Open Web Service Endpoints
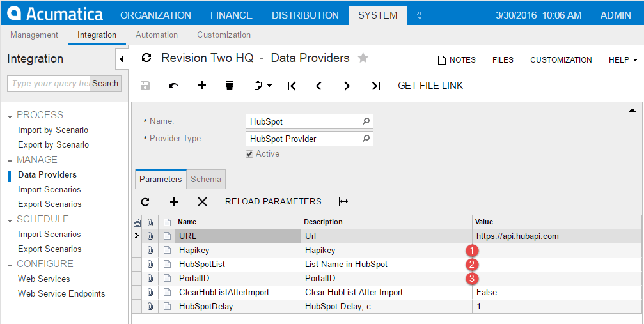Screen dimensions: 644x324 pos(61,293)
